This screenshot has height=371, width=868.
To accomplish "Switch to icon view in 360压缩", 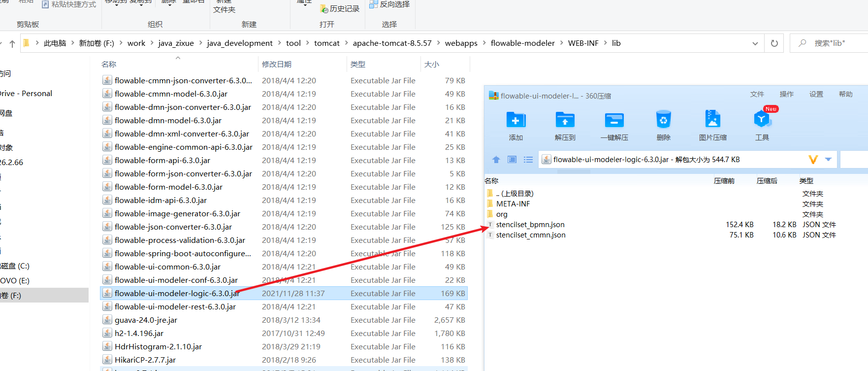I will (x=512, y=160).
